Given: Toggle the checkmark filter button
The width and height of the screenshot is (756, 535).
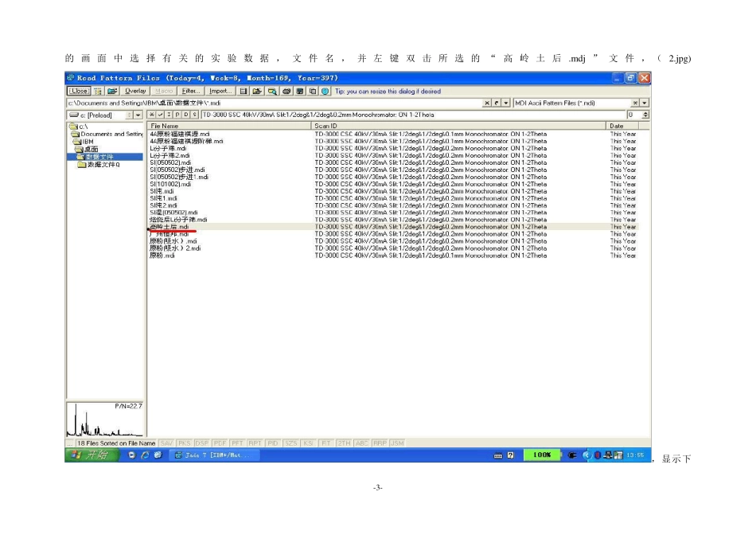Looking at the screenshot, I should click(159, 115).
